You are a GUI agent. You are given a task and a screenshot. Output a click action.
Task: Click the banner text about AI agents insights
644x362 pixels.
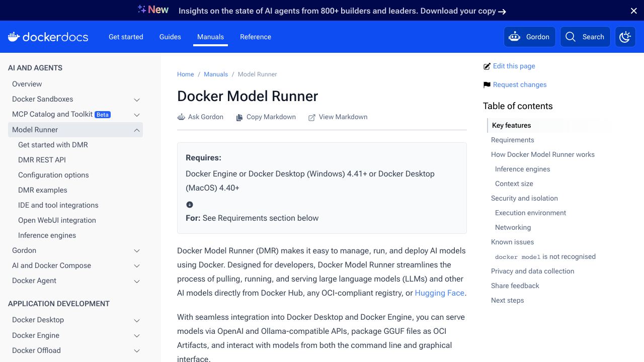coord(337,11)
